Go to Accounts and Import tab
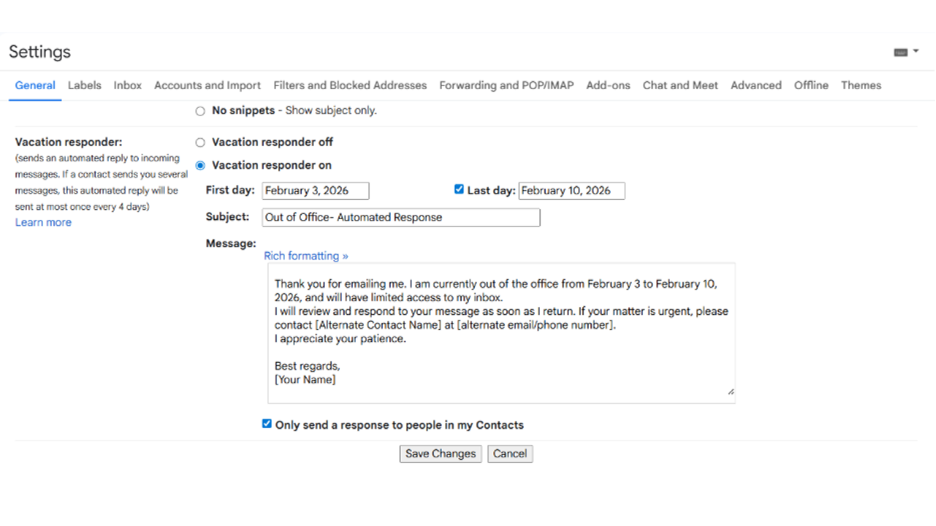The width and height of the screenshot is (936, 526). tap(207, 86)
